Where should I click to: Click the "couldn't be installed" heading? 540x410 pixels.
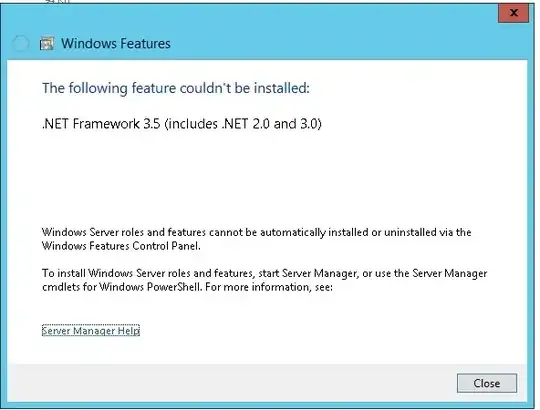click(x=176, y=88)
